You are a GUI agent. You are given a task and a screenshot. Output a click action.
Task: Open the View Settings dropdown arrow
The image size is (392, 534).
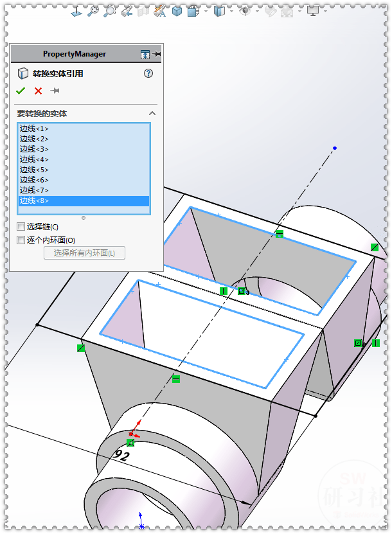pyautogui.click(x=326, y=12)
